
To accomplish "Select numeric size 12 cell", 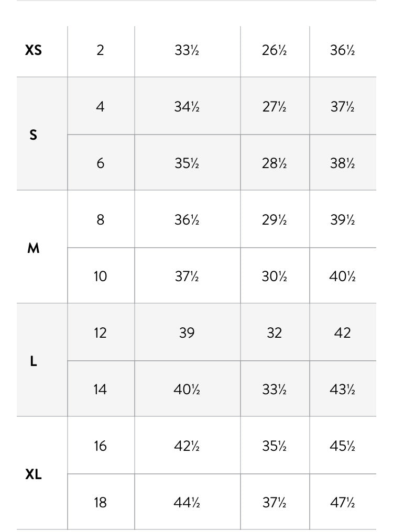I will pos(100,333).
